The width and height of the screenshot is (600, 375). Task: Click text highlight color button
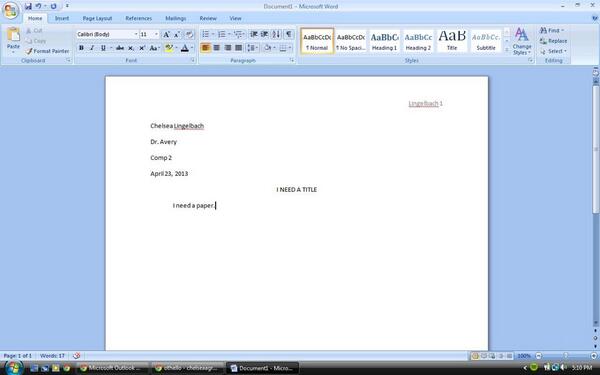pyautogui.click(x=168, y=48)
